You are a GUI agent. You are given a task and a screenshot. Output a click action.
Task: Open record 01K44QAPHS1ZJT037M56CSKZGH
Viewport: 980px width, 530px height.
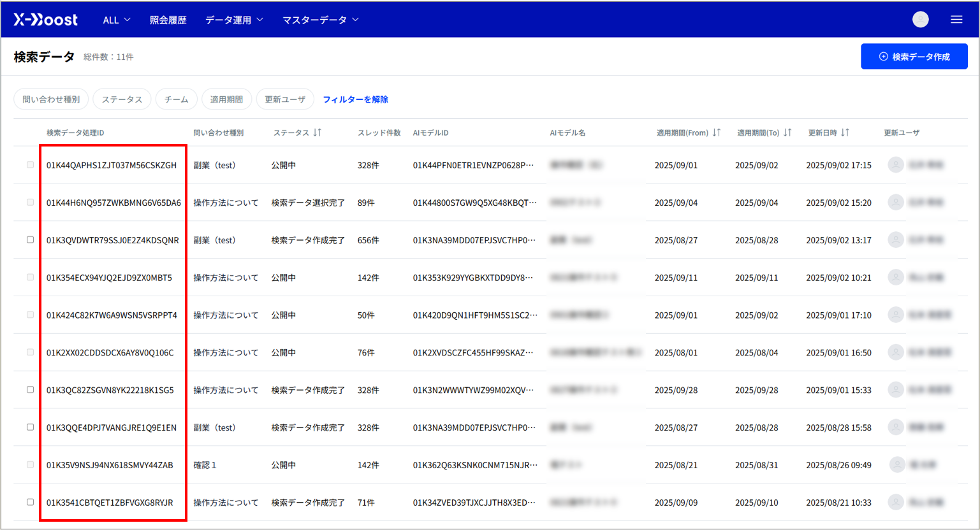(x=112, y=165)
